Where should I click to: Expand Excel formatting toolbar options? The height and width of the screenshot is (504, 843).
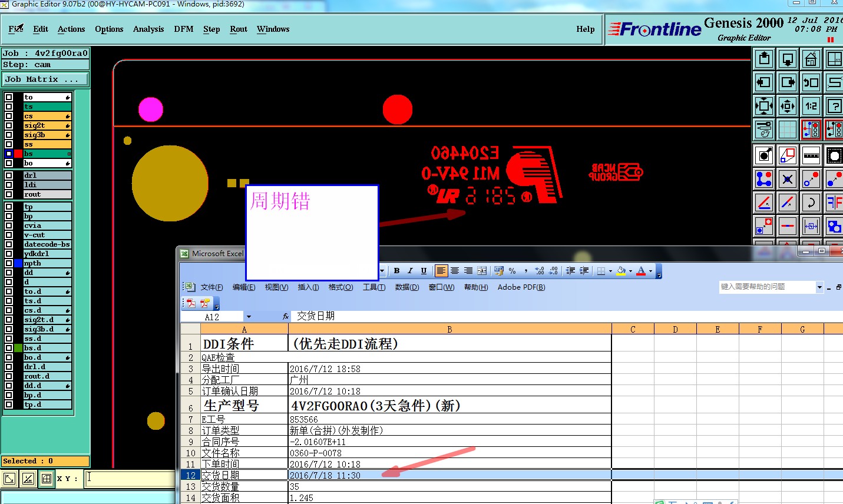[659, 271]
